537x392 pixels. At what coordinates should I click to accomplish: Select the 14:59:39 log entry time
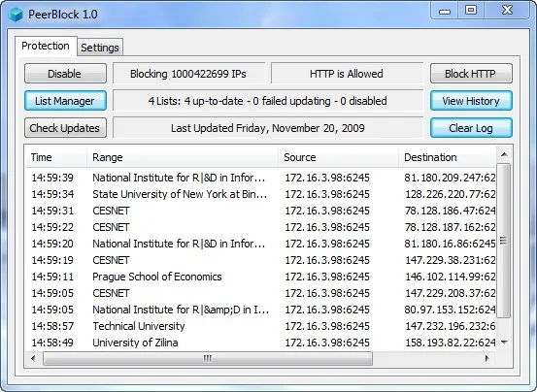(x=52, y=178)
